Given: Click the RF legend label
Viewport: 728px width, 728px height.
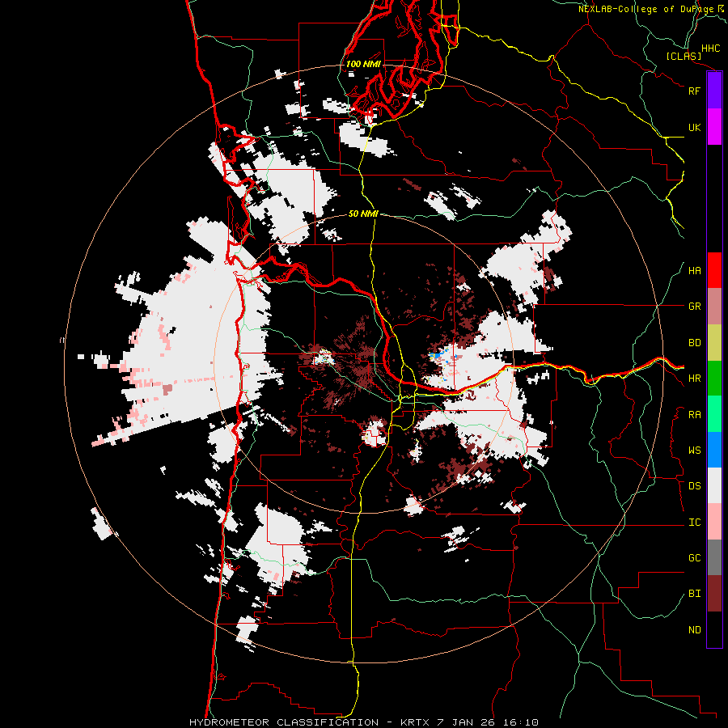Looking at the screenshot, I should [x=694, y=91].
